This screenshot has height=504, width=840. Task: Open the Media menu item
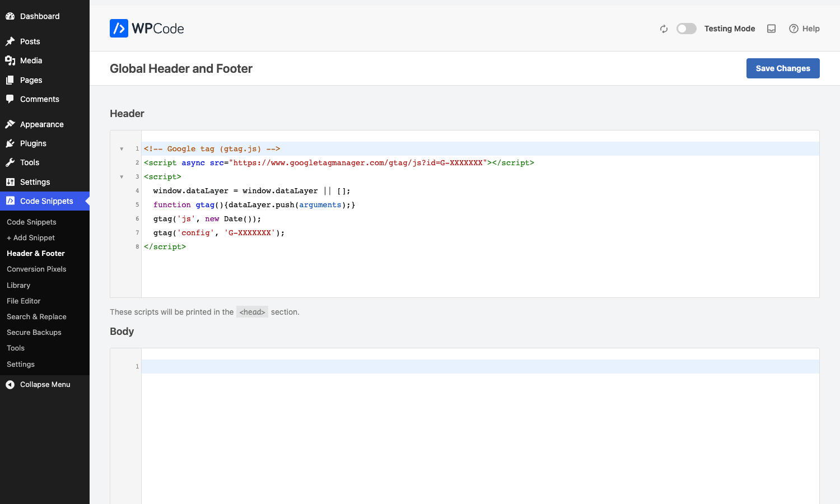45,60
